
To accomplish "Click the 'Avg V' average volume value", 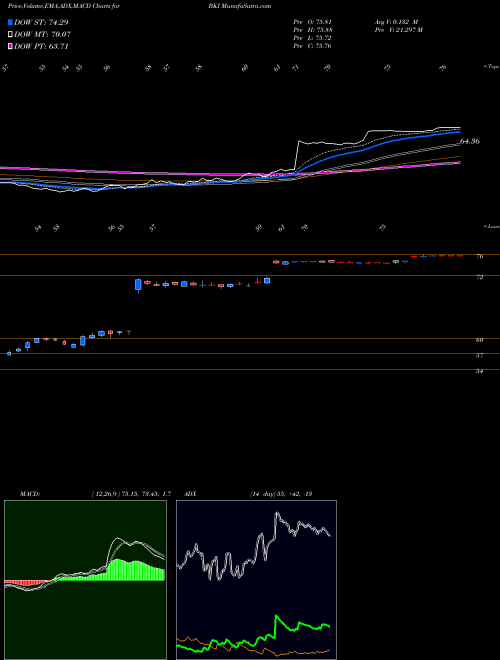I will point(396,22).
